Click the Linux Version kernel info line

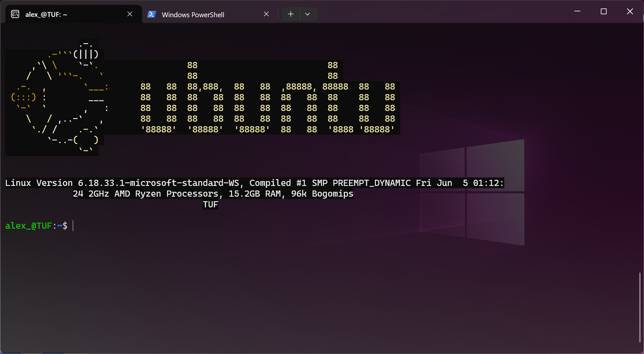(x=254, y=183)
